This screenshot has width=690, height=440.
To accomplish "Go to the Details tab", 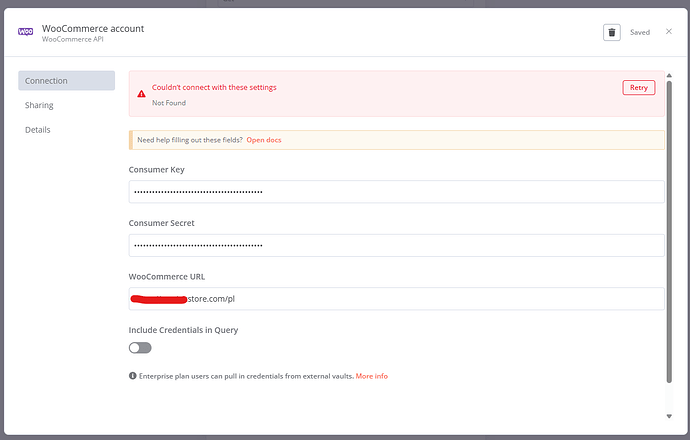I will pyautogui.click(x=38, y=130).
